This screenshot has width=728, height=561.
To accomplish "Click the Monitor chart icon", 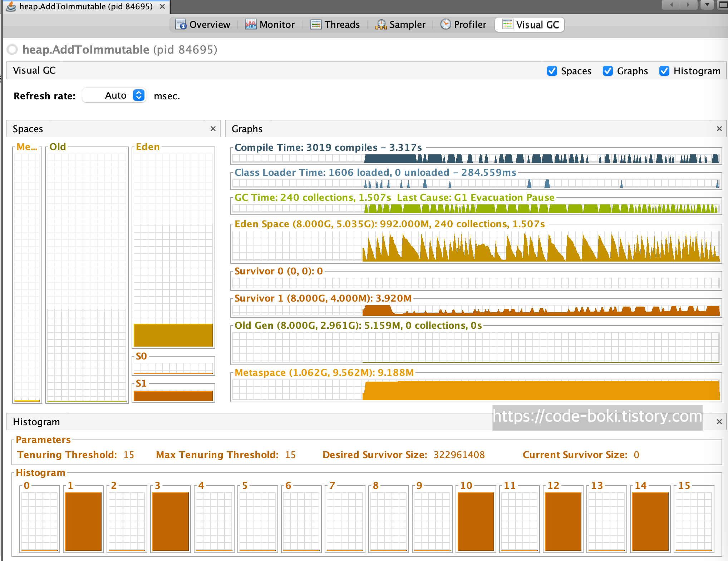I will pyautogui.click(x=251, y=24).
